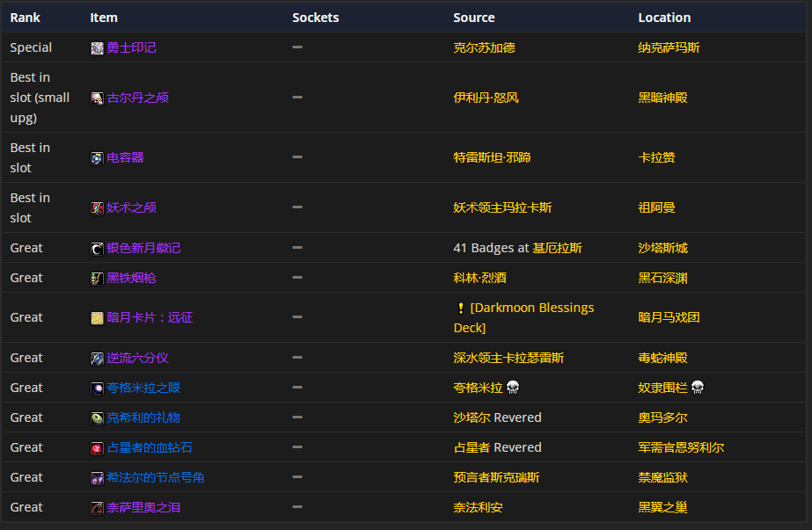Click the skull icon beside 奴隶围栏
812x530 pixels.
click(x=698, y=388)
